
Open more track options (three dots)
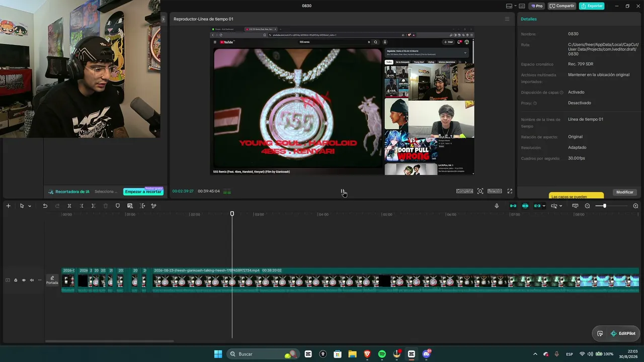point(40,280)
